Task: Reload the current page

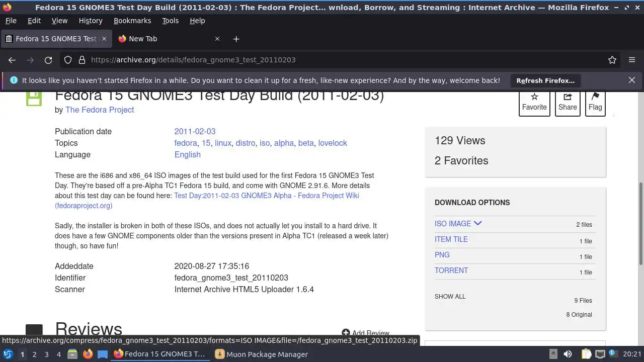Action: click(48, 60)
